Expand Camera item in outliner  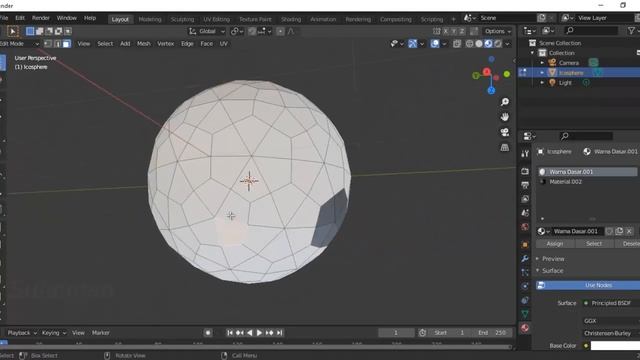pos(542,63)
